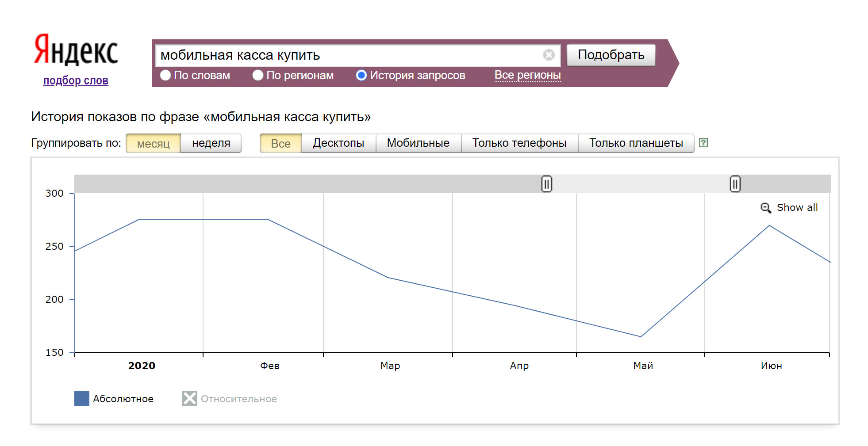Screen dimensions: 868x446
Task: Grab the left range slider handle
Action: 546,184
